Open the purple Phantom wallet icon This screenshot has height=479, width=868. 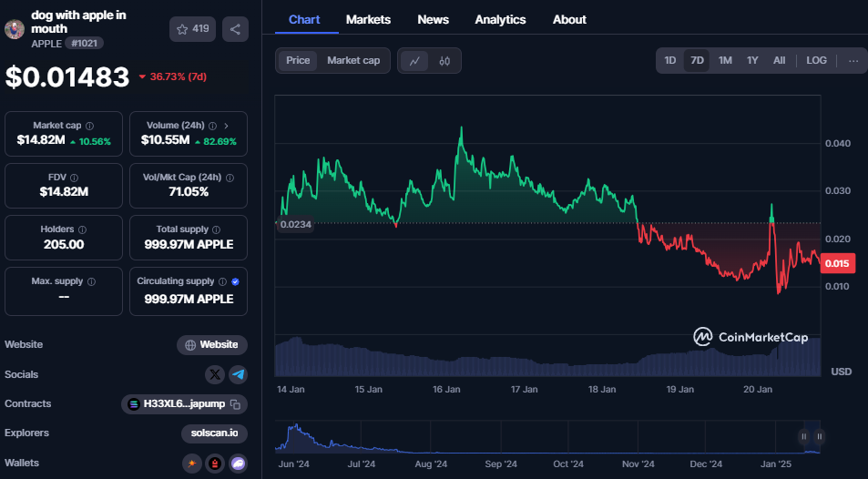click(238, 464)
